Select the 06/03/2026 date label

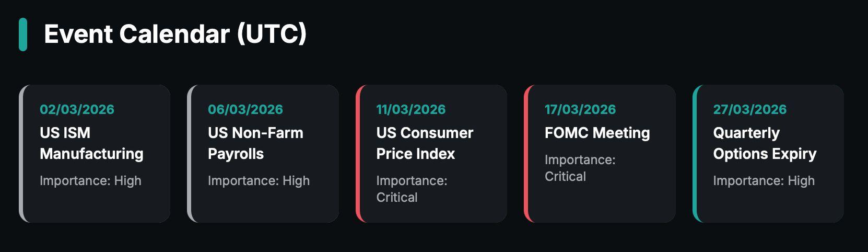click(x=245, y=109)
